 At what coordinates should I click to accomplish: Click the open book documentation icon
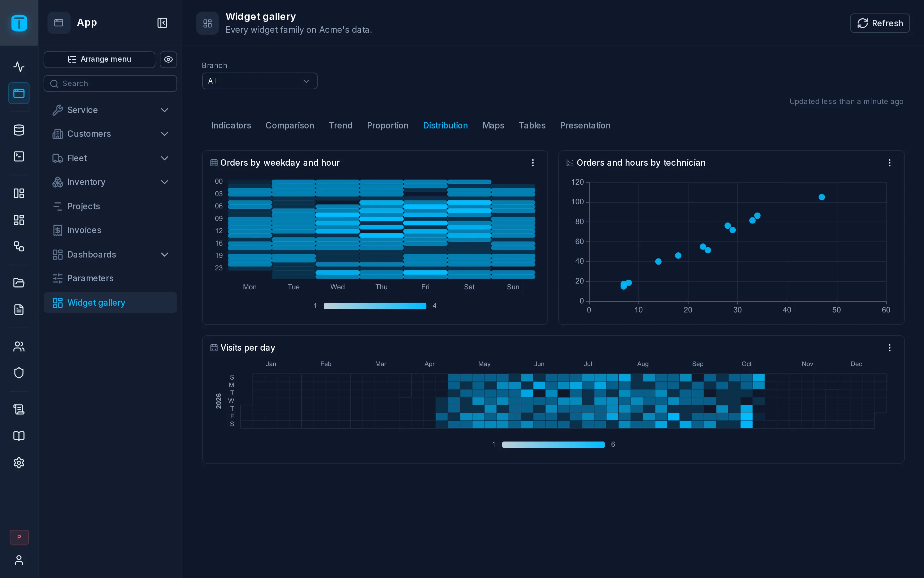(x=19, y=436)
